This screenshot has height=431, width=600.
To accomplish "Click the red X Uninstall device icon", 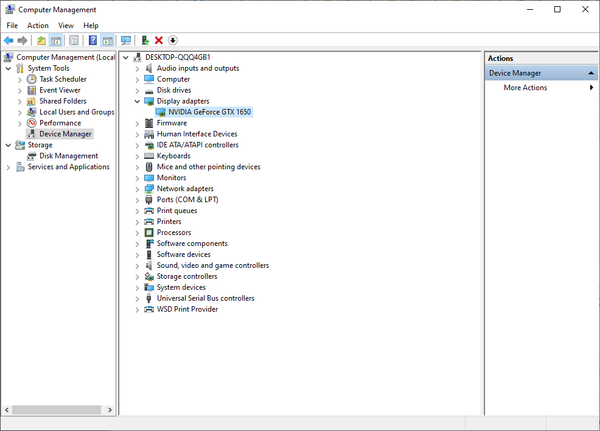I will coord(159,40).
